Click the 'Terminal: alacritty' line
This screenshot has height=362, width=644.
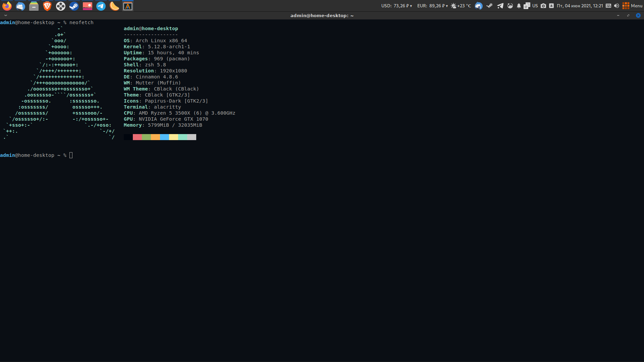pos(152,107)
